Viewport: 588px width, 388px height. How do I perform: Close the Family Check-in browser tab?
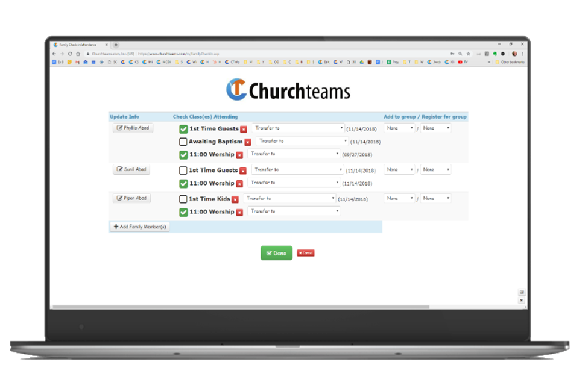(107, 45)
